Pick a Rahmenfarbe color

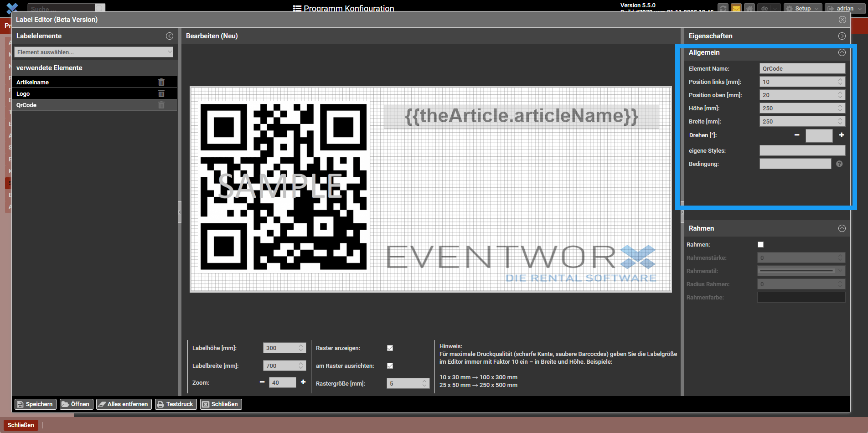[801, 297]
